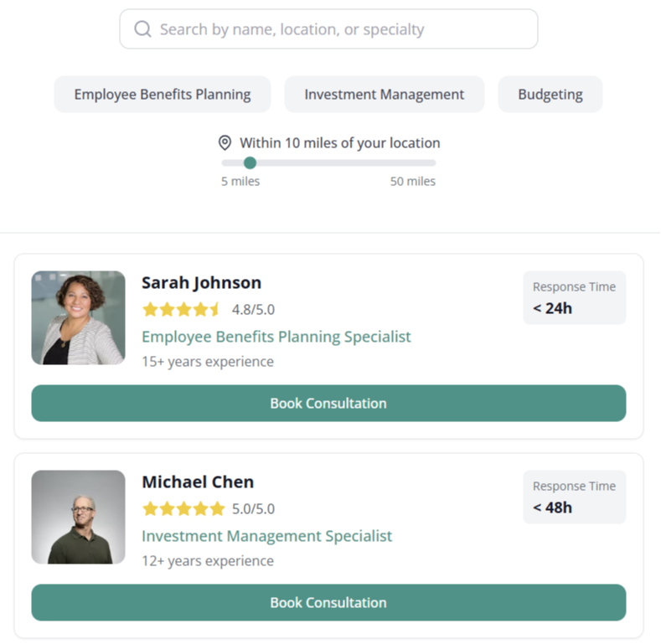Click the 5 miles slider label

click(x=240, y=182)
